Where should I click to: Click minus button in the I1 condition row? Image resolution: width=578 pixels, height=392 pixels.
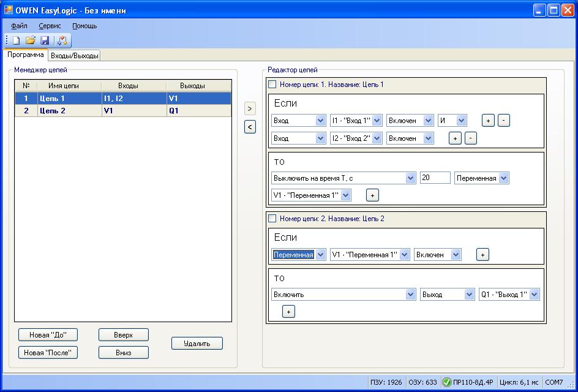coord(503,121)
